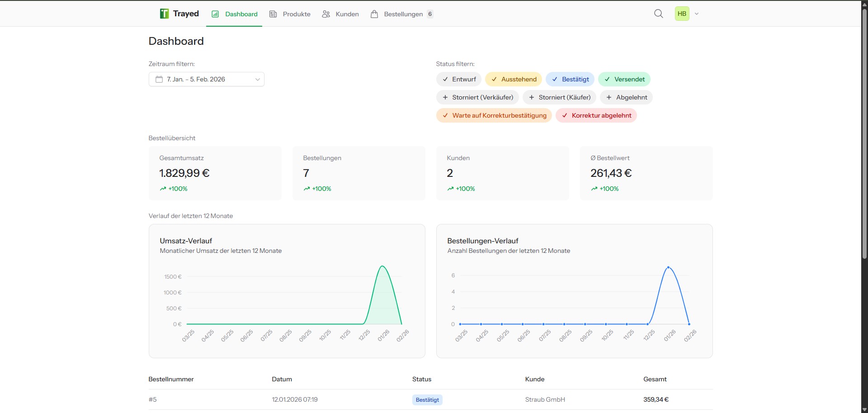Click the Kunden people icon
The height and width of the screenshot is (413, 868).
(325, 14)
